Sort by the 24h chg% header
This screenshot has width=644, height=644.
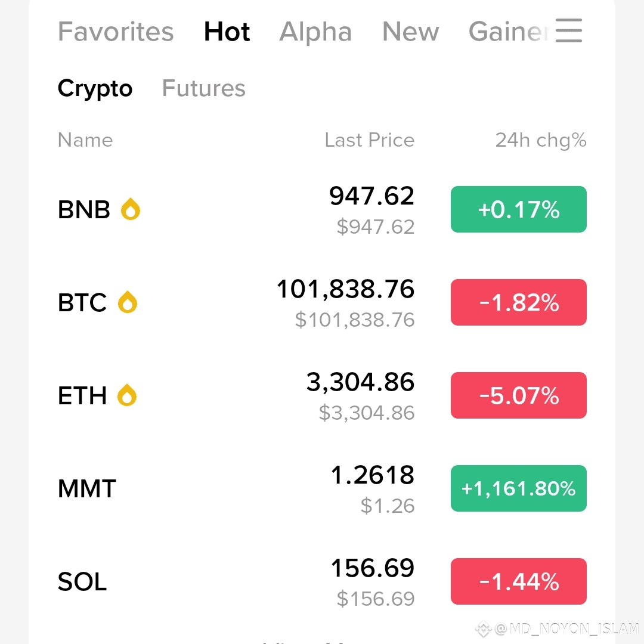540,141
